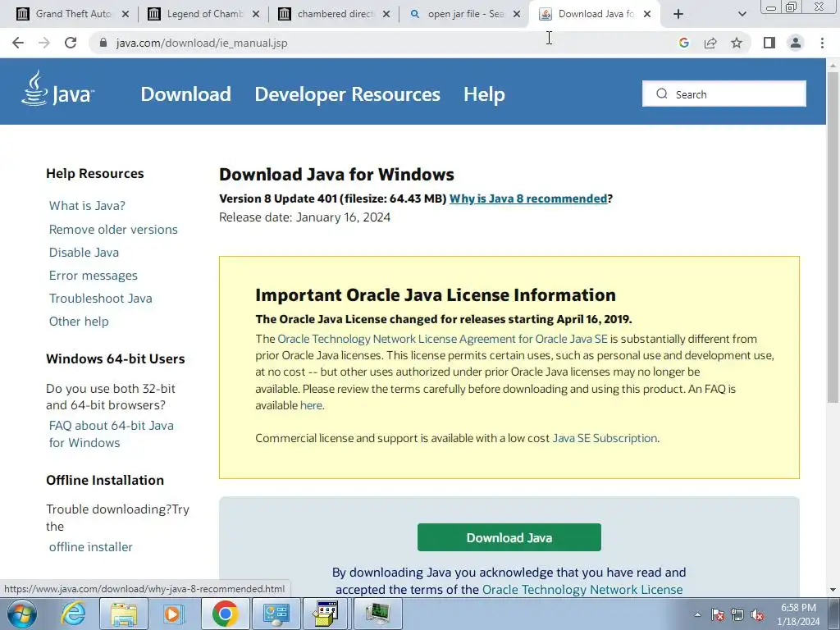Open FAQ about 64-bit Java link

tap(112, 434)
